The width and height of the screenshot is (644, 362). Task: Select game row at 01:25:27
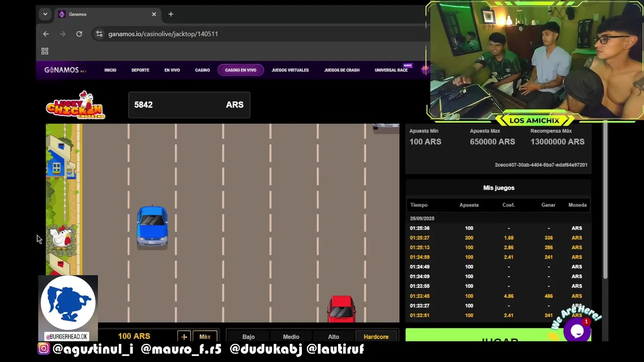pyautogui.click(x=498, y=238)
